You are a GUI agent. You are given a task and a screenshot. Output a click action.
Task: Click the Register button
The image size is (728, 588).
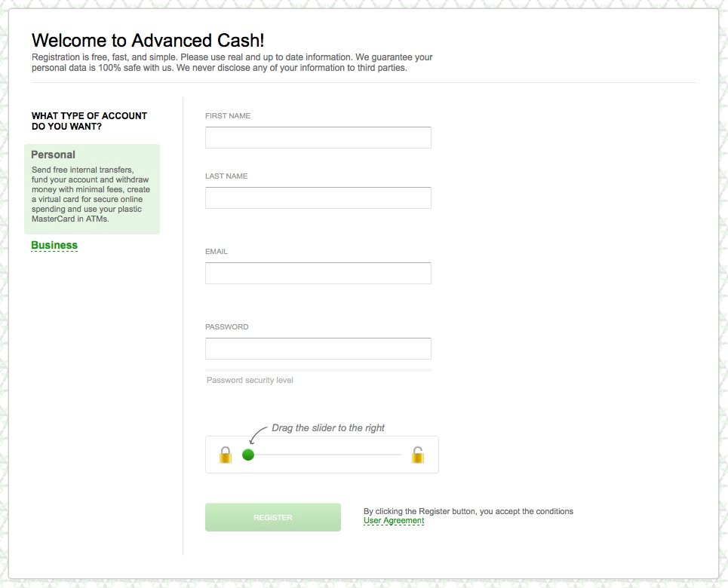[273, 517]
